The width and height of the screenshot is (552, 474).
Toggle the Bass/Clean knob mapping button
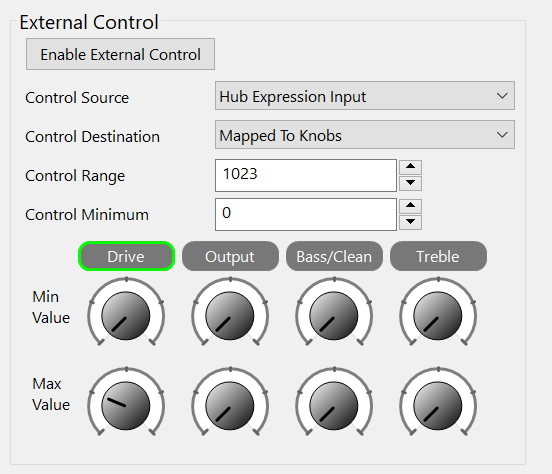pyautogui.click(x=334, y=256)
